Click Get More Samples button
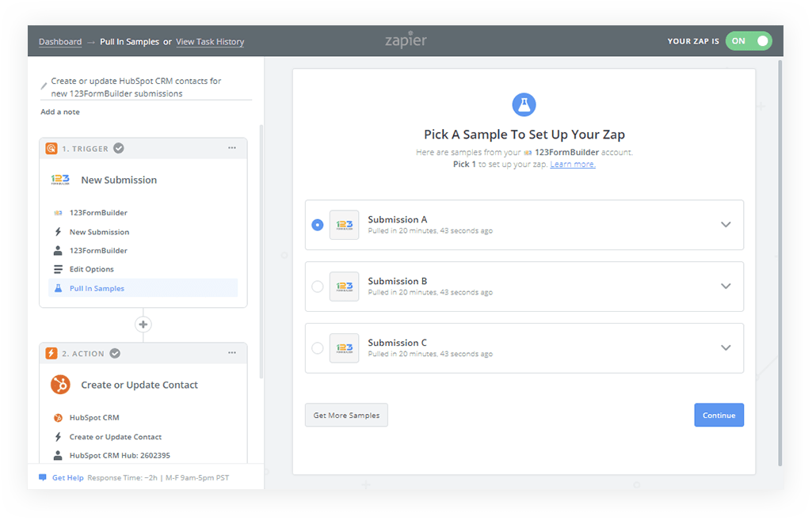Viewport: 812px width, 520px height. coord(346,415)
